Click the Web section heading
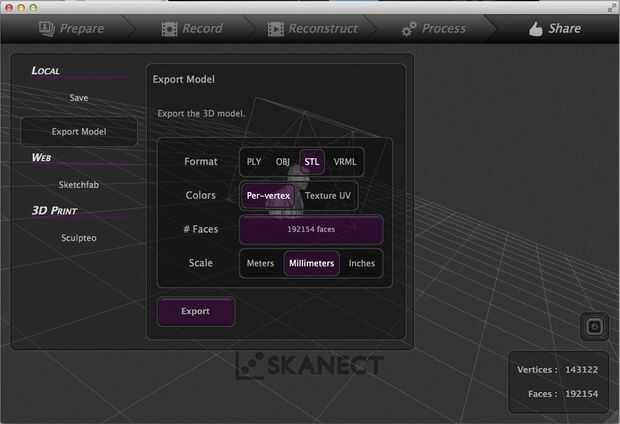 (x=42, y=157)
